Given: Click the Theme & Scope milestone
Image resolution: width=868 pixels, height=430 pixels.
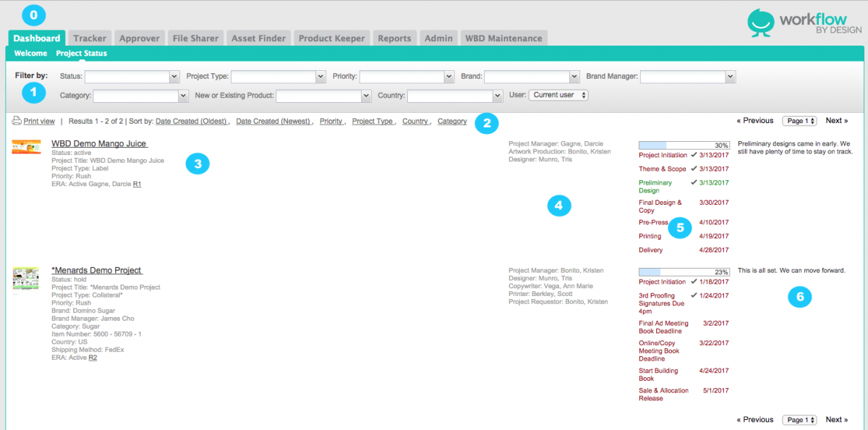Looking at the screenshot, I should click(663, 169).
